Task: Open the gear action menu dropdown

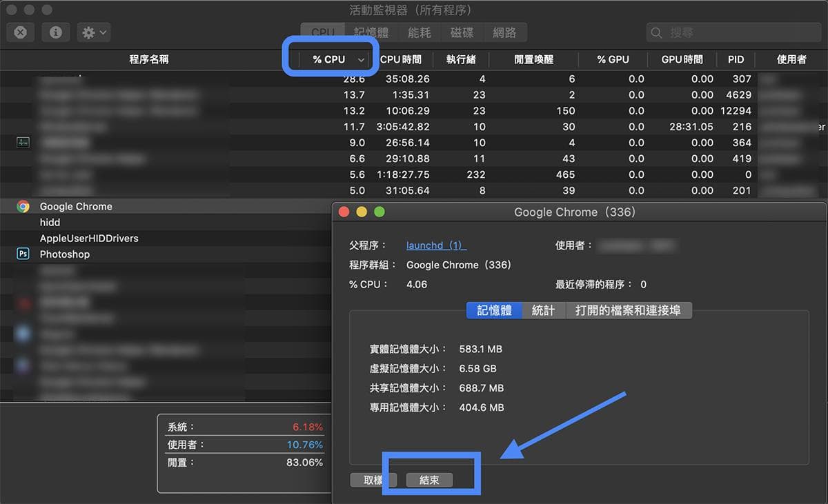Action: pyautogui.click(x=95, y=32)
